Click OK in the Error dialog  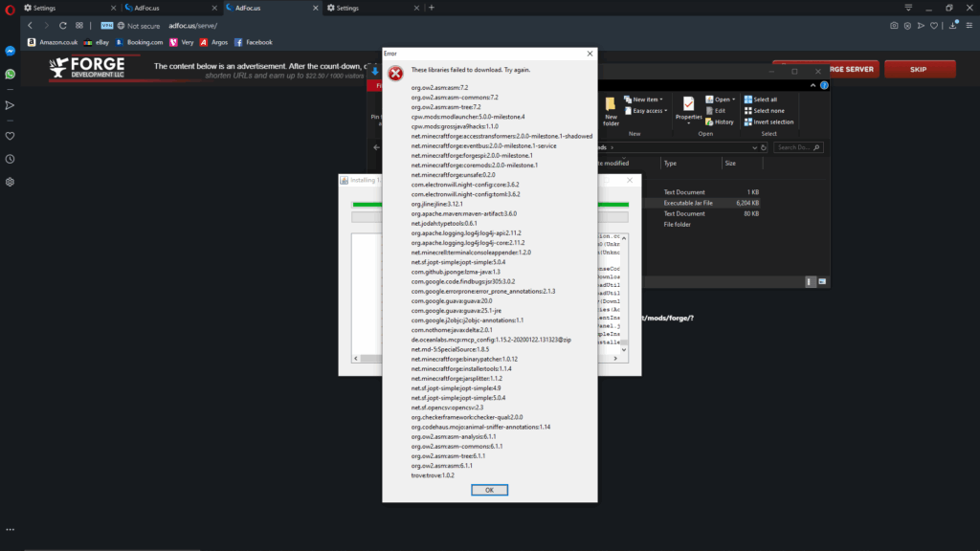489,490
